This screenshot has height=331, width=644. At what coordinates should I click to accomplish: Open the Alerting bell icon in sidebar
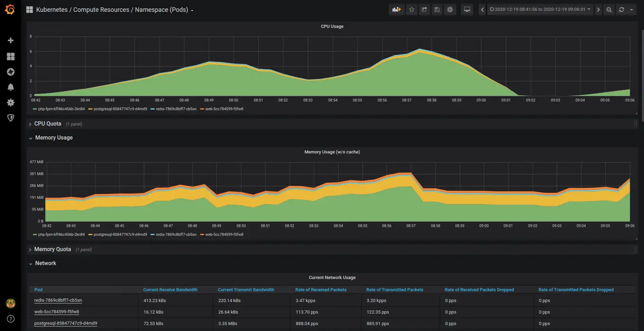(10, 87)
